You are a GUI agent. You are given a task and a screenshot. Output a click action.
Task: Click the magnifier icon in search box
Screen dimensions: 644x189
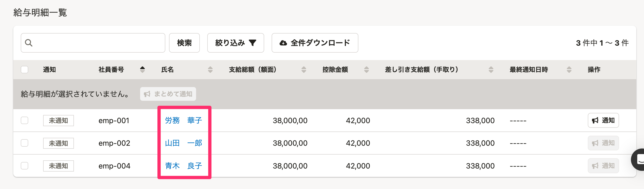[x=29, y=43]
